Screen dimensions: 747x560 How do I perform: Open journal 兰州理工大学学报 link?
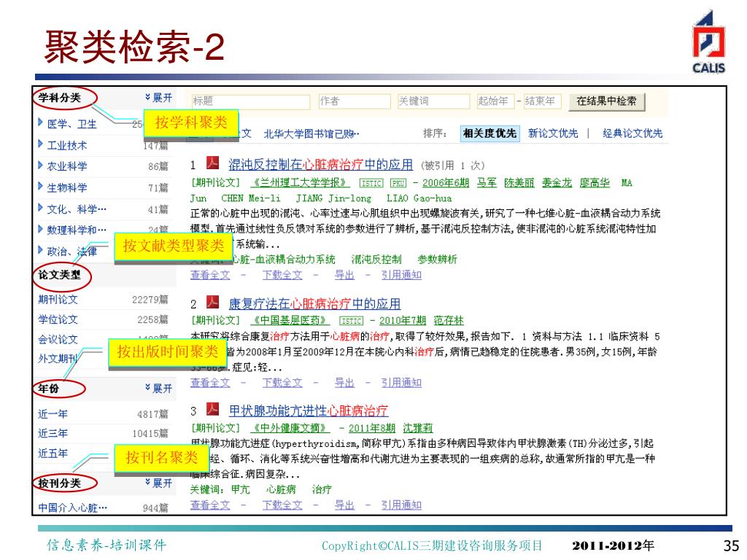[300, 183]
